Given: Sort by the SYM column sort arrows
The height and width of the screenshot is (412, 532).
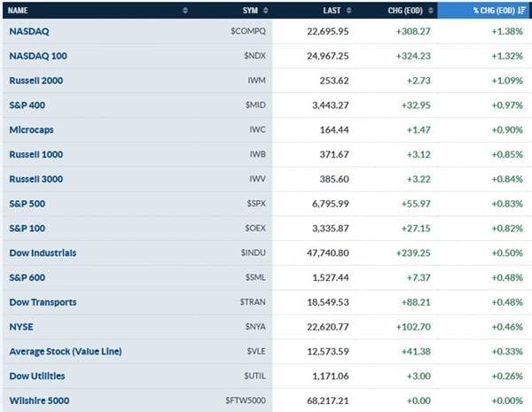Looking at the screenshot, I should point(266,11).
